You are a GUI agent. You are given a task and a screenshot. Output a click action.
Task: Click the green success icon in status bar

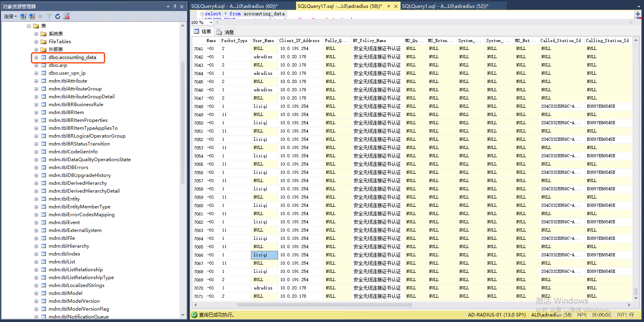tap(194, 315)
